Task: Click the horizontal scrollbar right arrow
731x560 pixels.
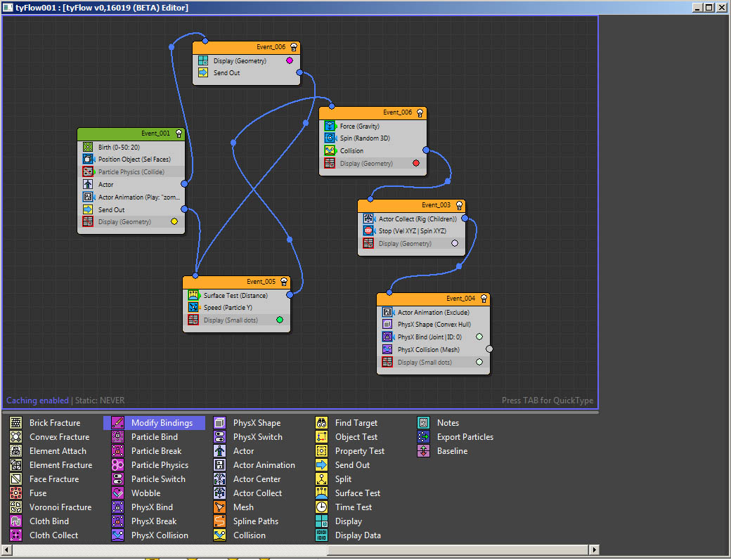Action: (x=594, y=549)
